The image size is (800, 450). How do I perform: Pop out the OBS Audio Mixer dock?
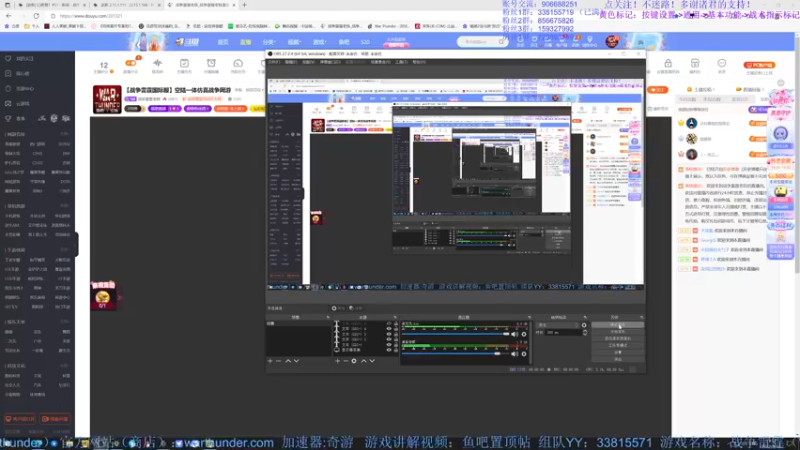tap(529, 317)
